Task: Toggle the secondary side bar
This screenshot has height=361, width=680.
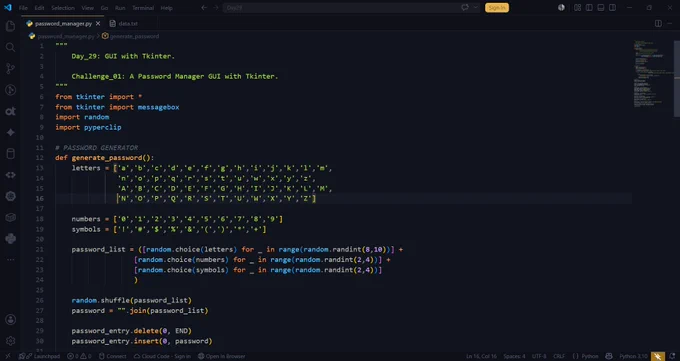Action: [x=612, y=7]
